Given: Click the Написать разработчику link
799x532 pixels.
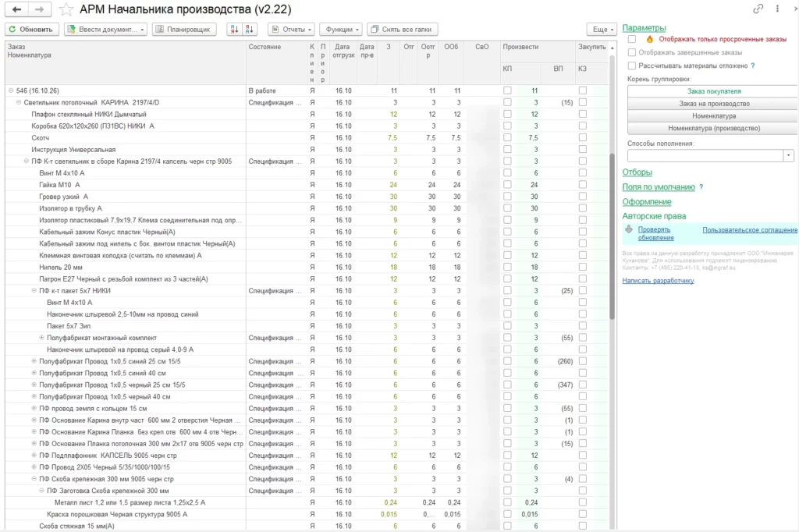Looking at the screenshot, I should click(658, 281).
